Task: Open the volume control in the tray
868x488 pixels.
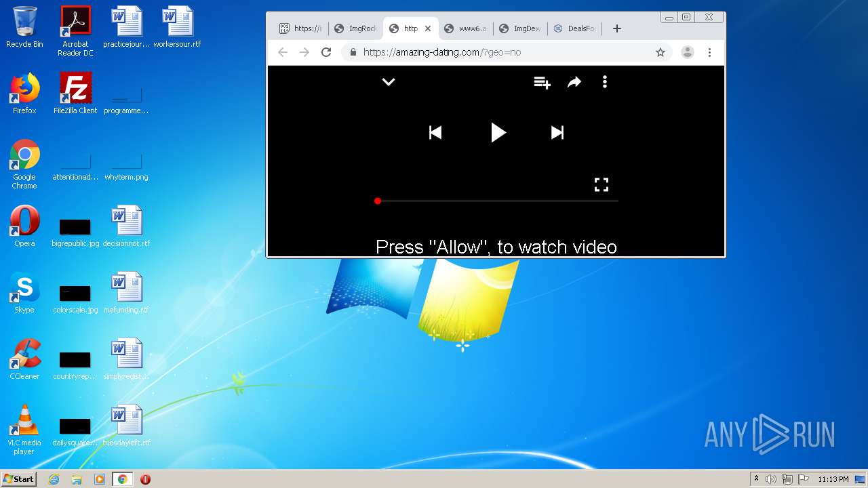Action: click(771, 479)
